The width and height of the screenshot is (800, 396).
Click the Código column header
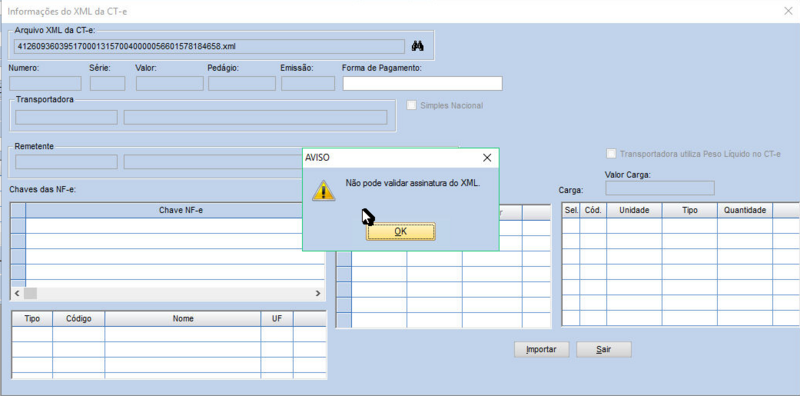click(x=79, y=318)
